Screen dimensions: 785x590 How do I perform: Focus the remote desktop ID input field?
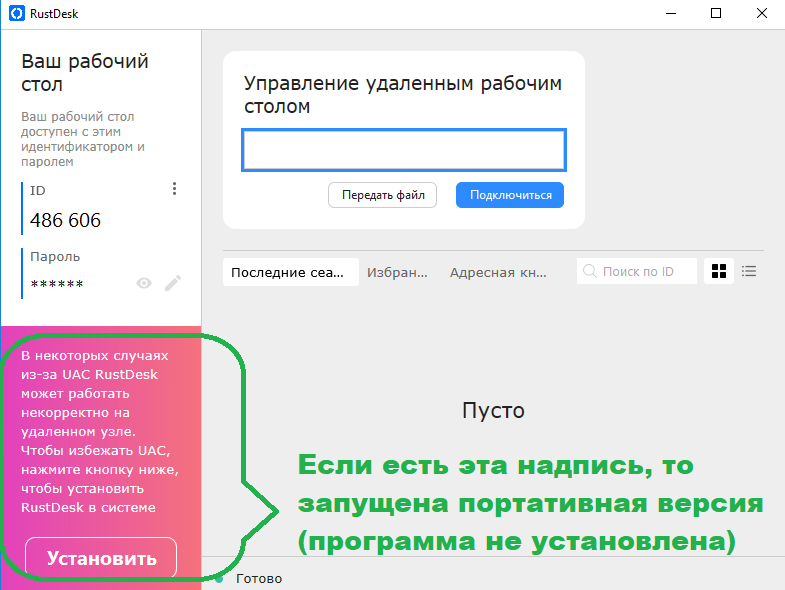[404, 150]
